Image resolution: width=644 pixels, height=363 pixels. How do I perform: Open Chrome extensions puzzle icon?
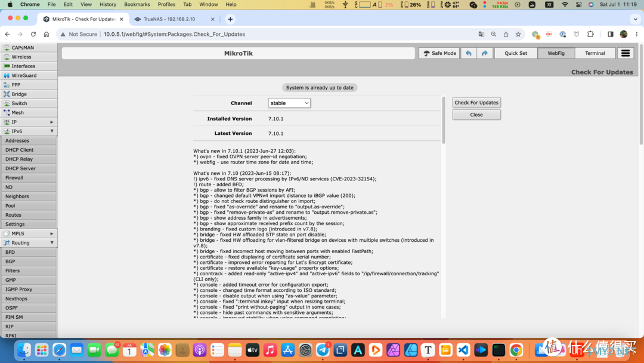pos(590,34)
